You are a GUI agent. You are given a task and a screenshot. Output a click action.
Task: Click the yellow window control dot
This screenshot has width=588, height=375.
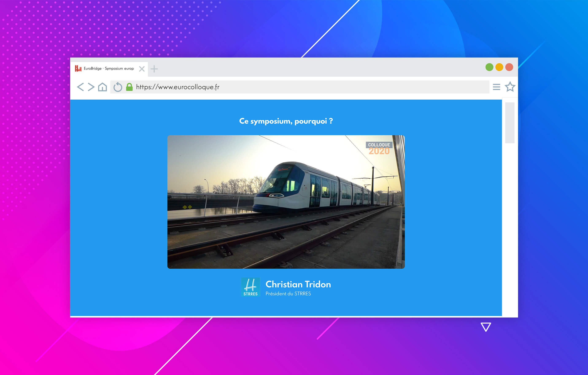[499, 67]
